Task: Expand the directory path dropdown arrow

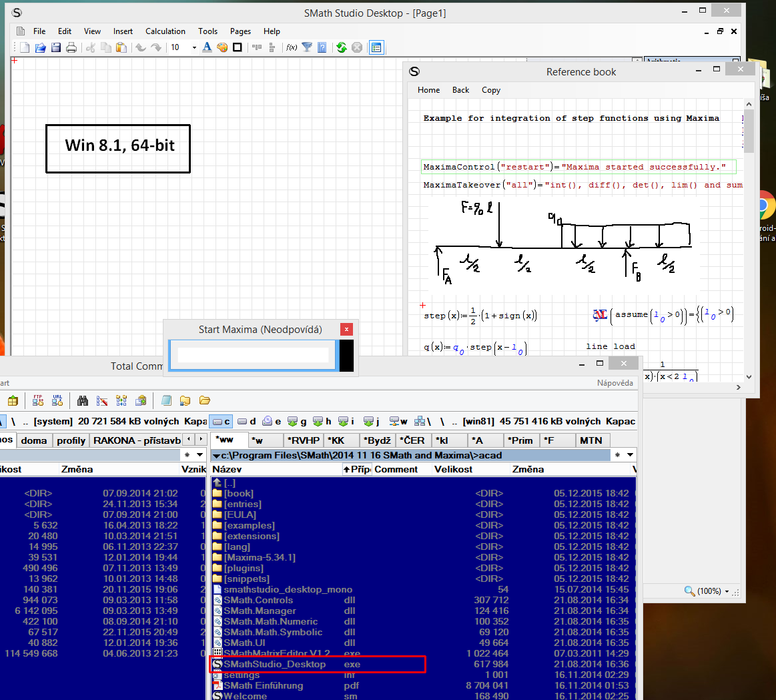Action: click(x=631, y=455)
